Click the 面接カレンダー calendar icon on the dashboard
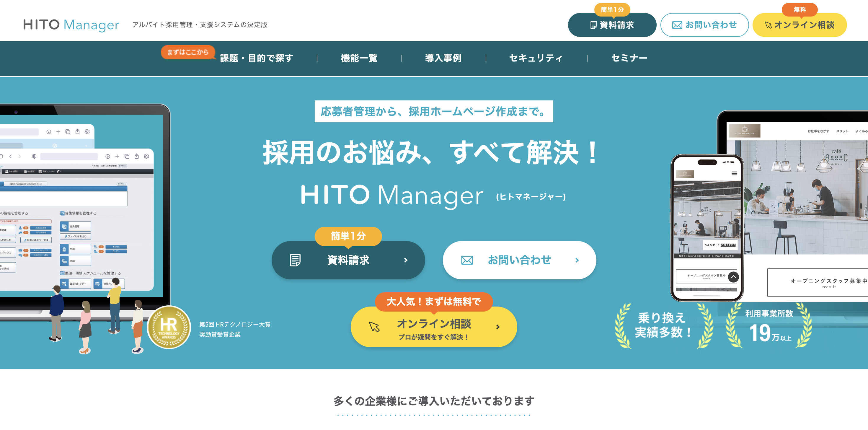 tap(63, 284)
